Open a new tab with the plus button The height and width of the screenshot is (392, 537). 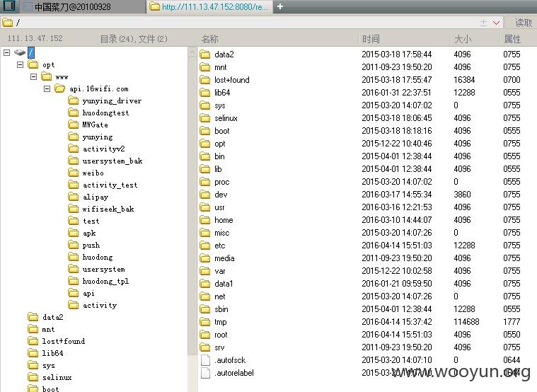[x=280, y=6]
